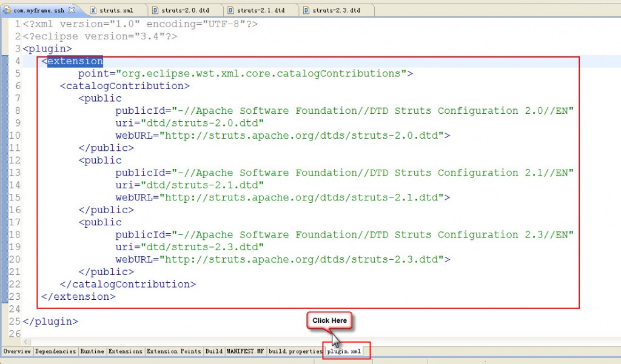
Task: Open the struts-2.3.dtd editor tab
Action: point(336,10)
